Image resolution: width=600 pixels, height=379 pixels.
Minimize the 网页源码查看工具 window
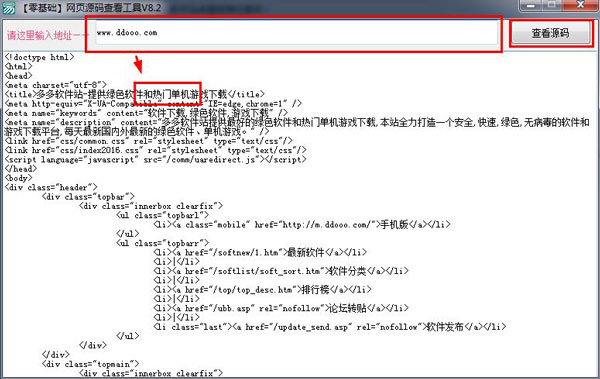[x=530, y=5]
